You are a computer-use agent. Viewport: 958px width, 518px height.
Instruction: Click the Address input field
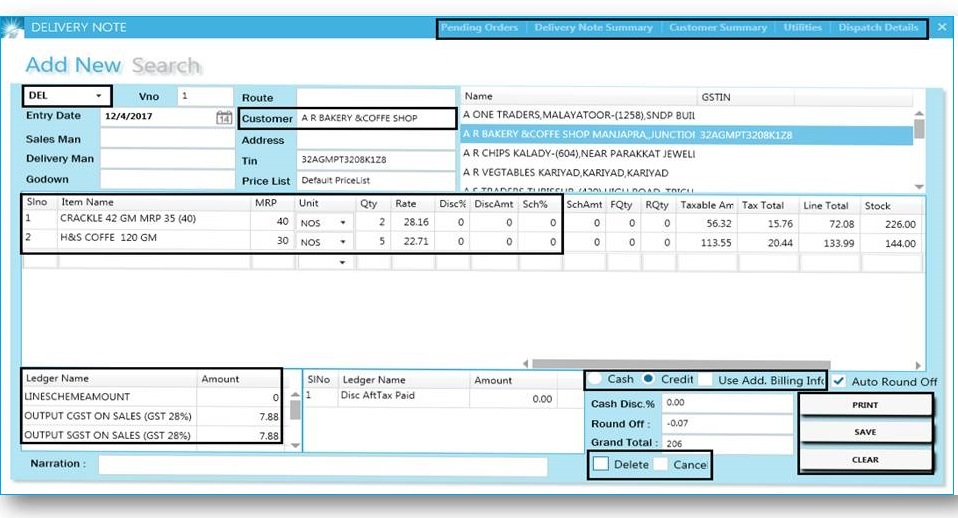pos(376,140)
